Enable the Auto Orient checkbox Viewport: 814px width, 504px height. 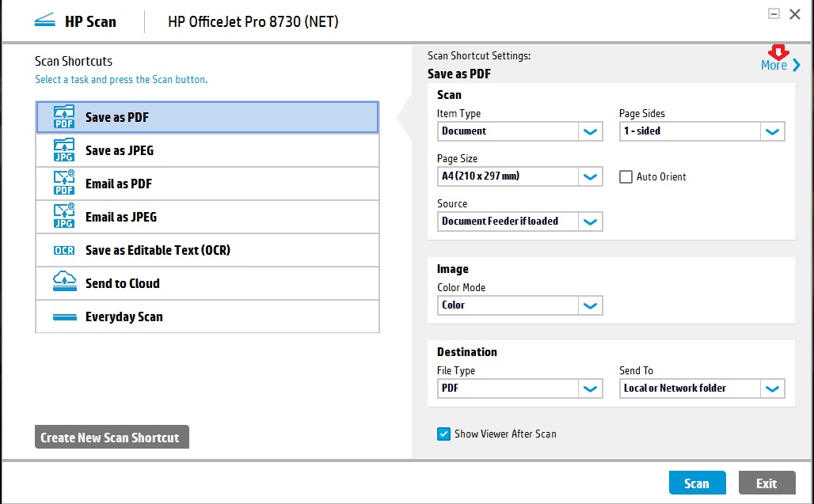626,177
